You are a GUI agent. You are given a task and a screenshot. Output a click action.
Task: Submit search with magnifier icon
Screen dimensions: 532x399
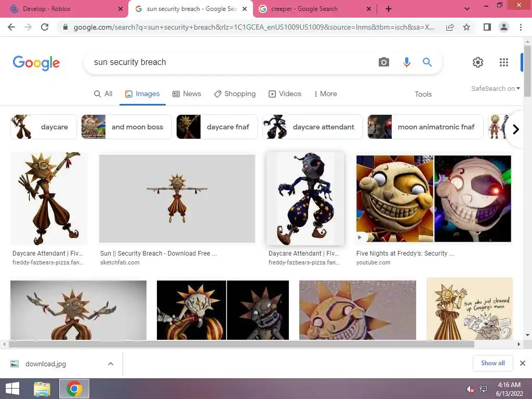click(x=427, y=62)
